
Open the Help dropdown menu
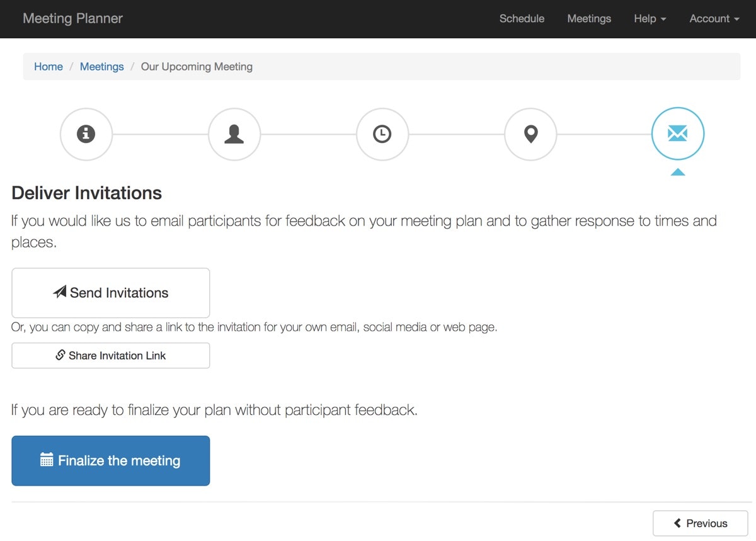coord(650,19)
